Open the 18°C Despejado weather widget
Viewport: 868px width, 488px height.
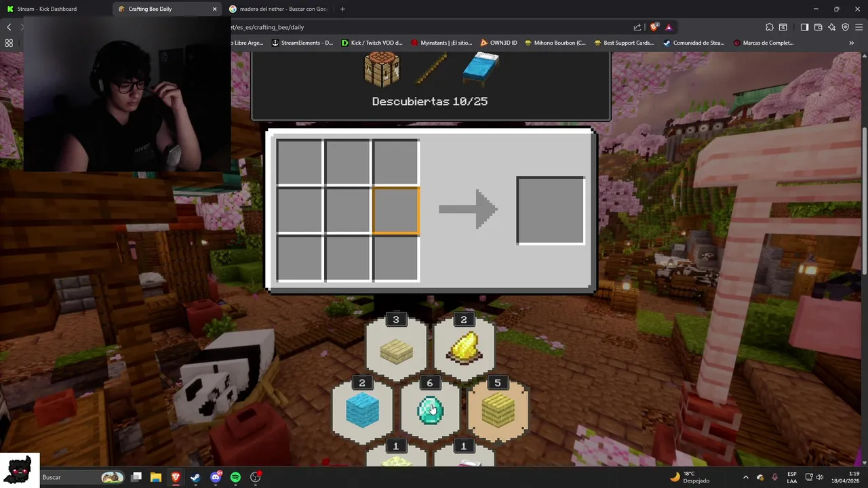[x=690, y=477]
